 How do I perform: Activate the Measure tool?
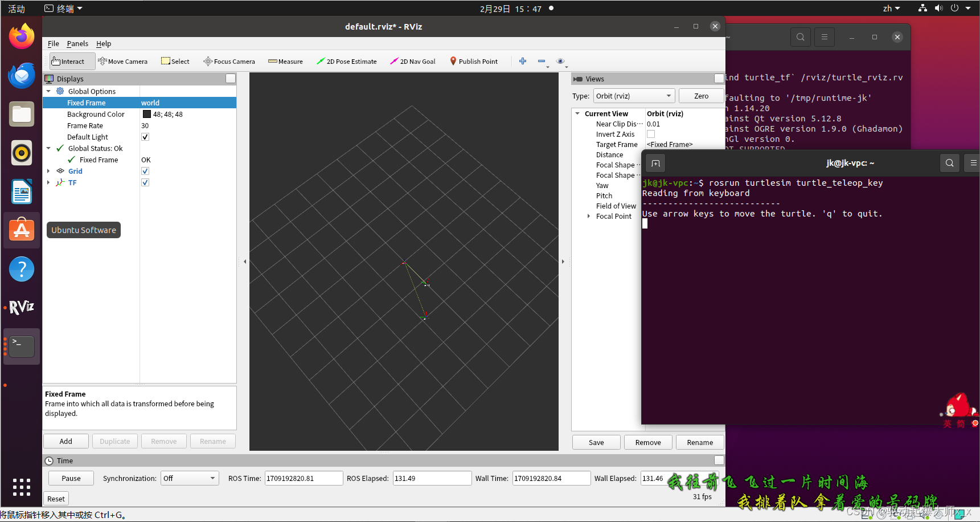[x=285, y=61]
